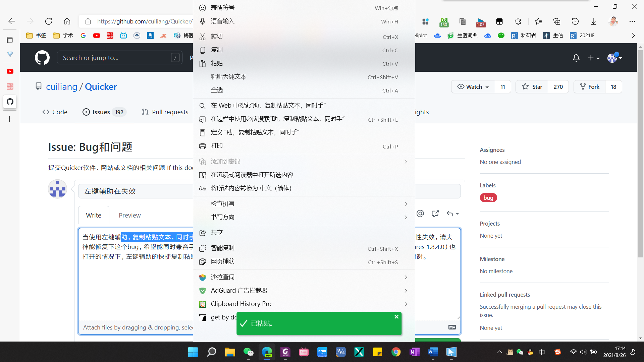Open GitHub notifications bell
The image size is (644, 362).
click(576, 58)
